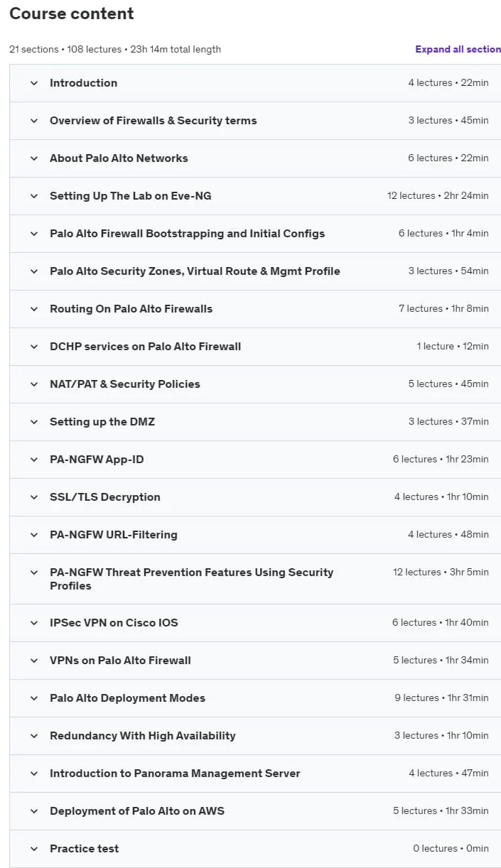The height and width of the screenshot is (868, 501).
Task: Expand all sections link
Action: (458, 49)
